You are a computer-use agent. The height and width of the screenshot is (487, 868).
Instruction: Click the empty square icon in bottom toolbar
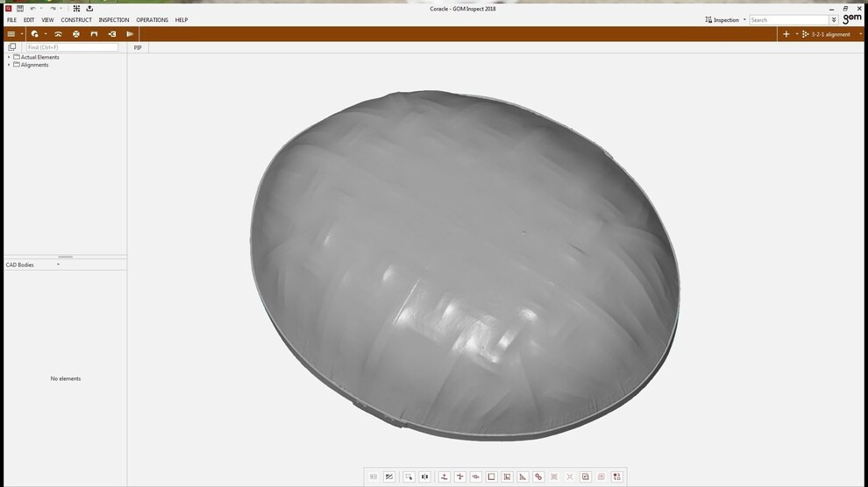491,476
